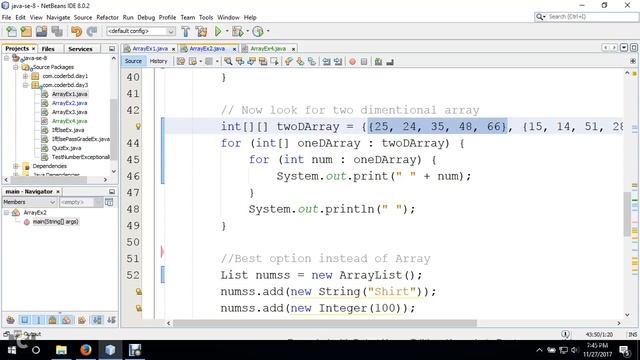Collapse the com.coderbd.day3 package
This screenshot has width=640, height=360.
point(25,85)
